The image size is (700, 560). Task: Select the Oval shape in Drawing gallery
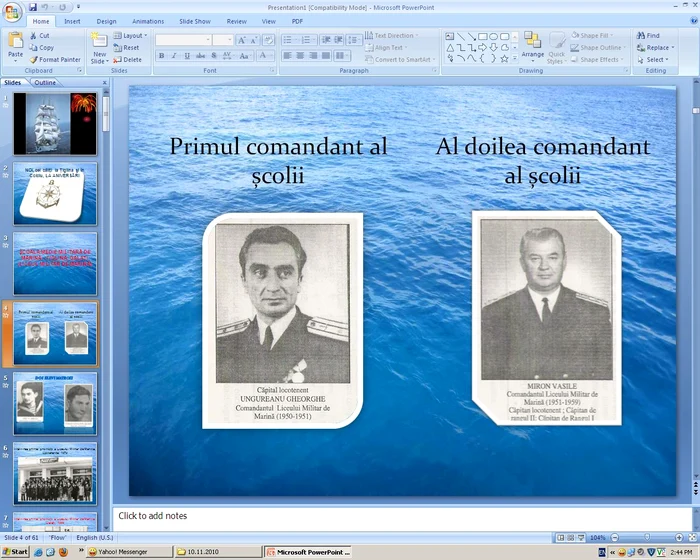coord(493,37)
